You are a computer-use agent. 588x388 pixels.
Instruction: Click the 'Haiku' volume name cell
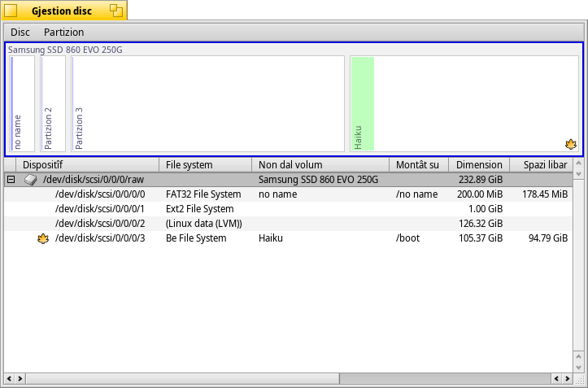pyautogui.click(x=270, y=238)
